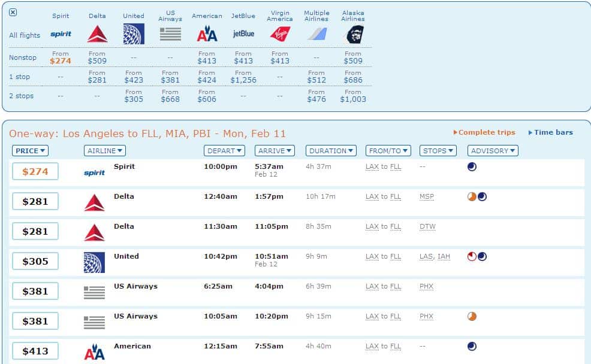Select the US Airways flag logo in matrix
This screenshot has width=591, height=364.
170,34
